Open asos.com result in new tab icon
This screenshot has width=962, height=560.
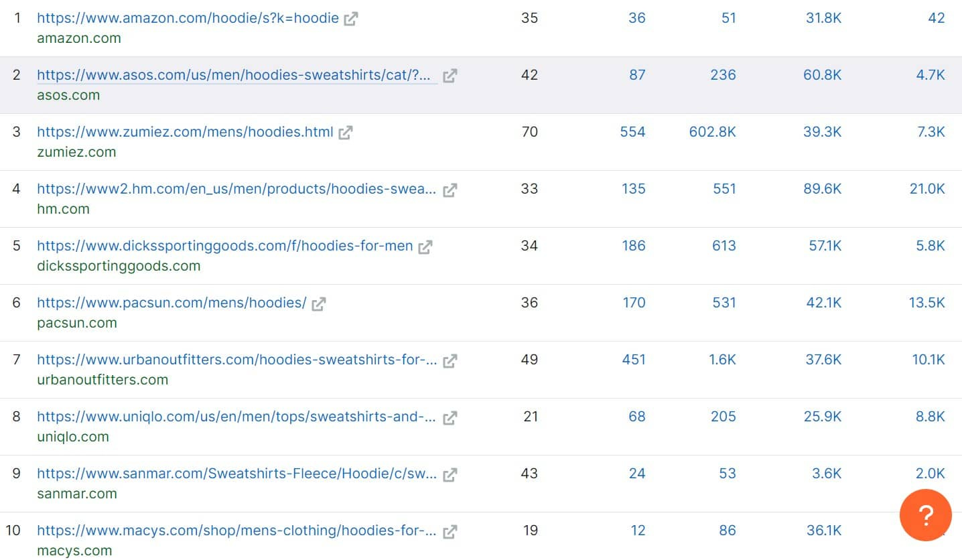click(450, 75)
